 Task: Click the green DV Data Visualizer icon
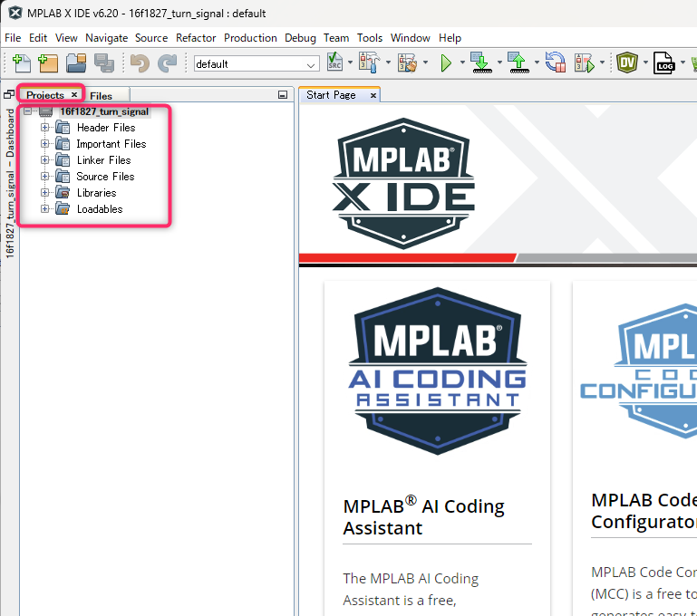(x=627, y=63)
